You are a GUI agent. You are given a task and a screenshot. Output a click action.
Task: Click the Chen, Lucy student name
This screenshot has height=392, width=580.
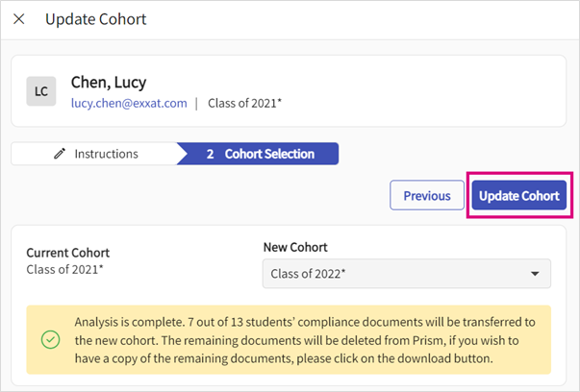point(110,83)
